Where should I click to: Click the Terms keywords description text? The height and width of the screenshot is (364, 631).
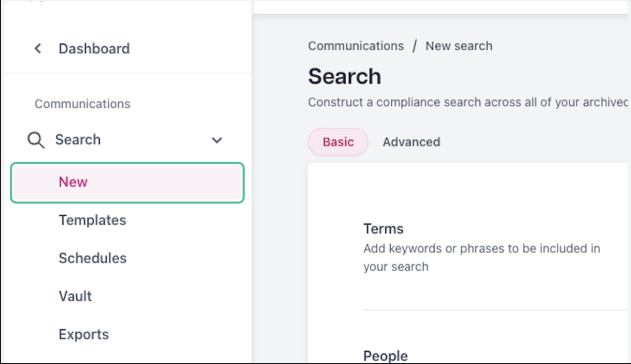coord(481,257)
